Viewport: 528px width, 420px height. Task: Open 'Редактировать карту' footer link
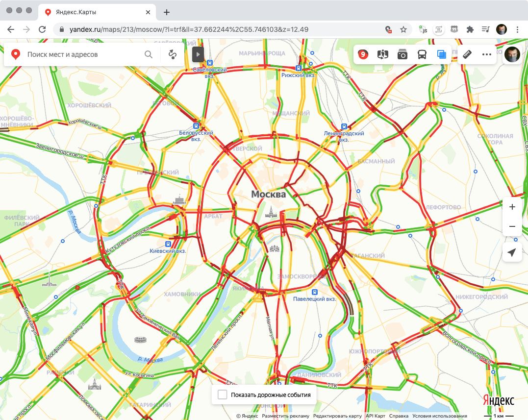[337, 416]
